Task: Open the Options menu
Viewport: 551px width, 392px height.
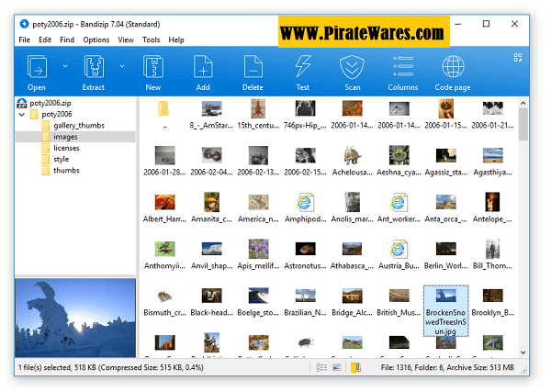Action: 96,40
